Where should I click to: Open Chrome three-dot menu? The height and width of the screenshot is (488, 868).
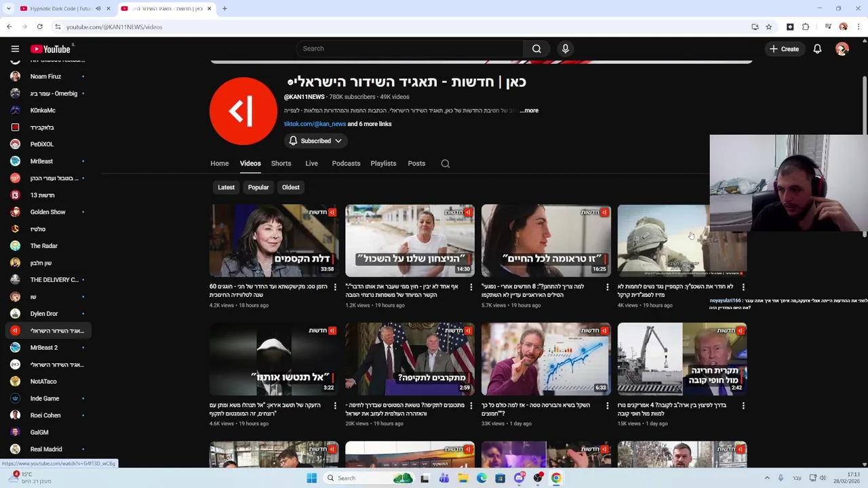[859, 27]
